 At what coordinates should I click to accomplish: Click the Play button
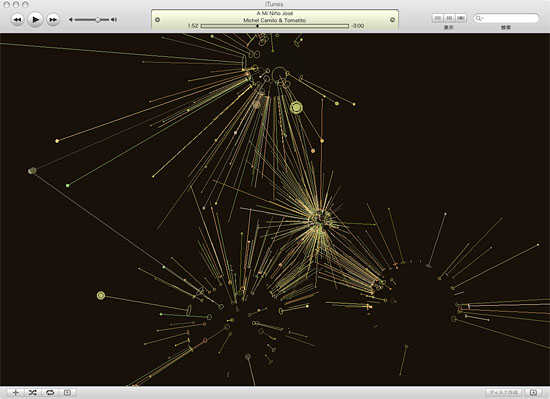pos(35,20)
